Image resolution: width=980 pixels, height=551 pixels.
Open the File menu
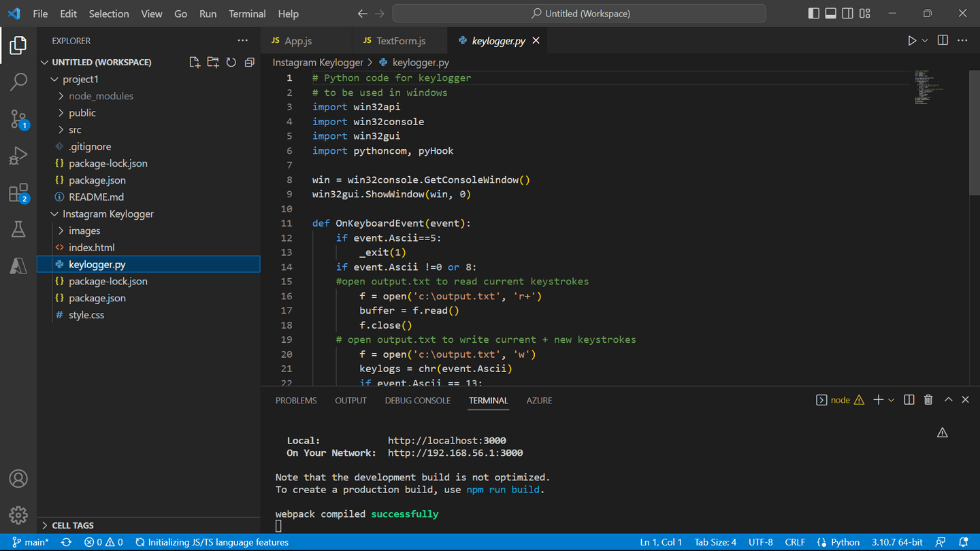[x=40, y=14]
